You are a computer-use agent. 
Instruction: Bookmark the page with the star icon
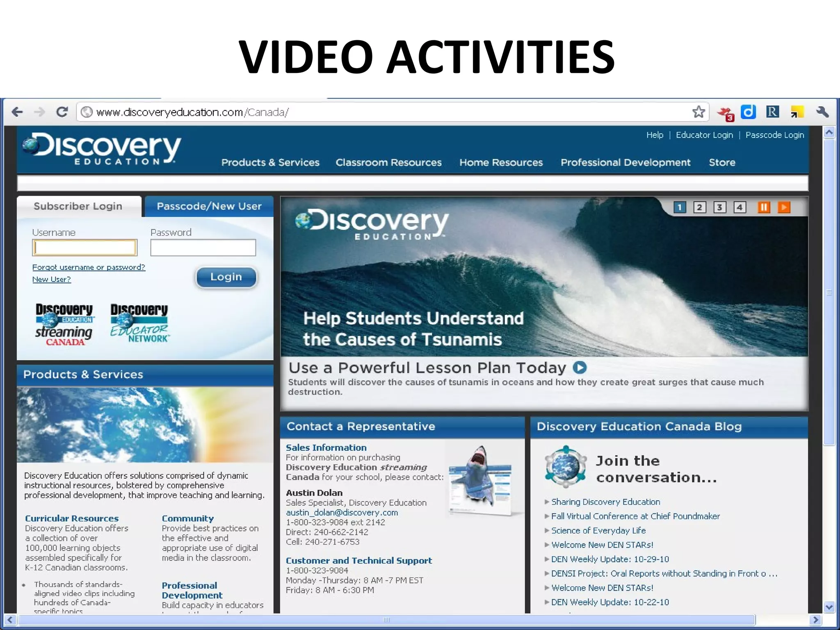coord(698,112)
